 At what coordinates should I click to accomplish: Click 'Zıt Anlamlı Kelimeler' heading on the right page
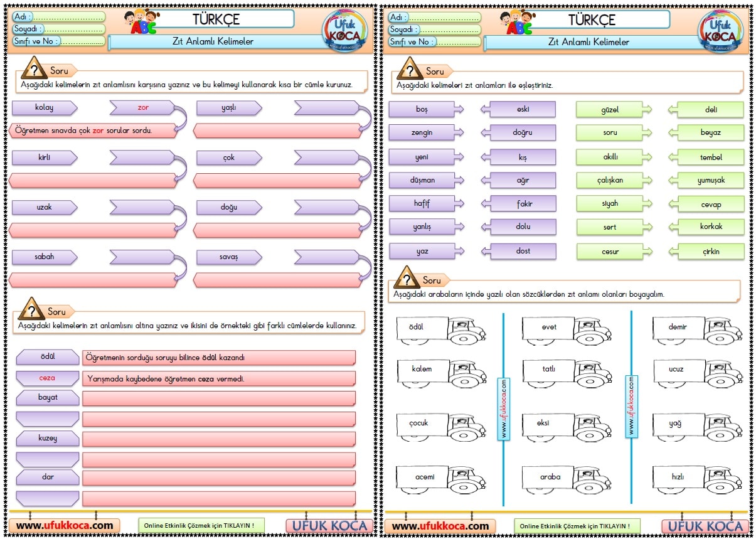click(588, 42)
